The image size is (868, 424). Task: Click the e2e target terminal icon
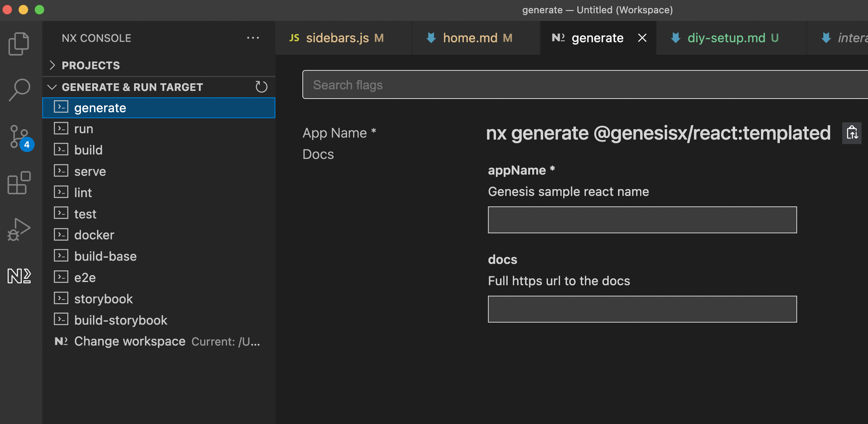click(61, 277)
